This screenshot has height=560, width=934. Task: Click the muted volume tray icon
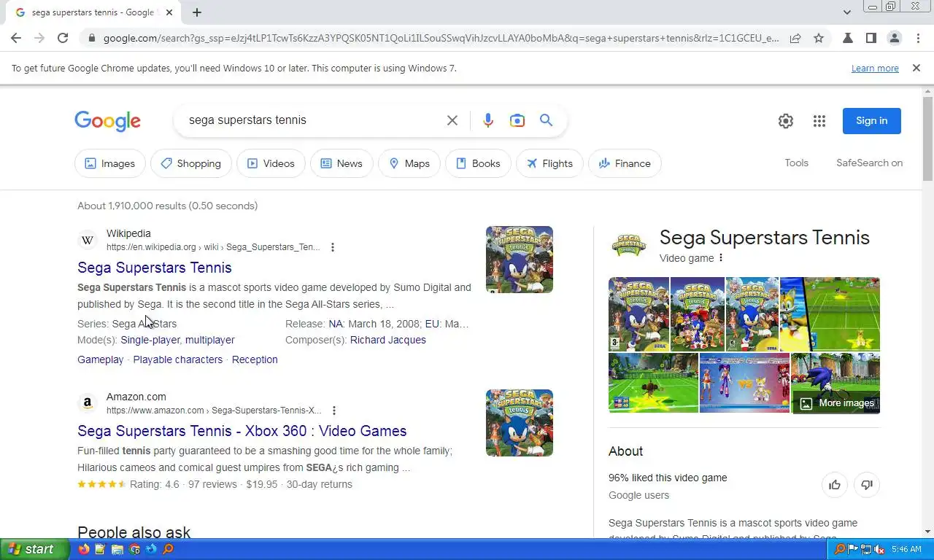(880, 549)
